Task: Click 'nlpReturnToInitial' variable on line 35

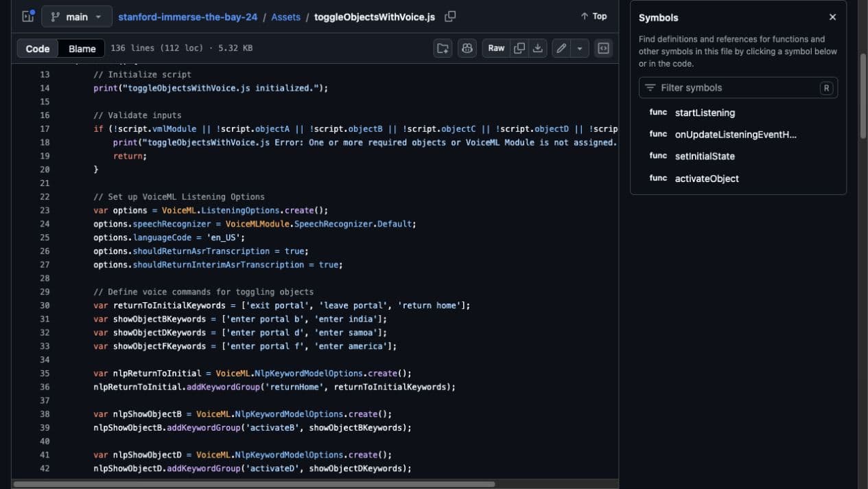Action: coord(157,374)
